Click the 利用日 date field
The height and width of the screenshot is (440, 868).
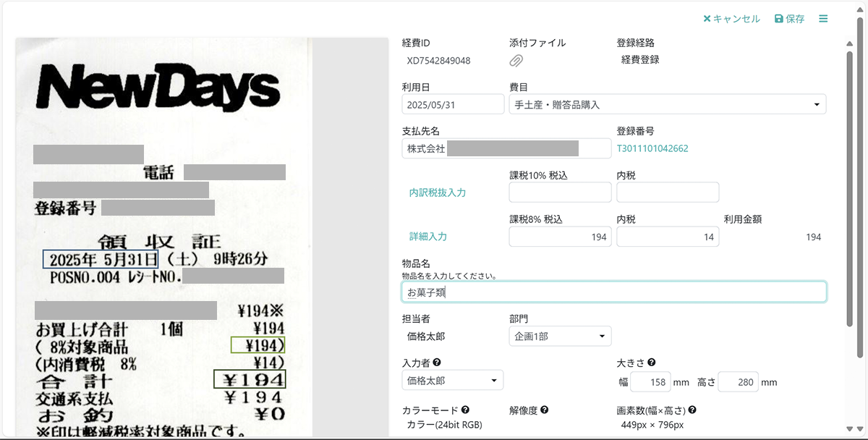click(453, 104)
